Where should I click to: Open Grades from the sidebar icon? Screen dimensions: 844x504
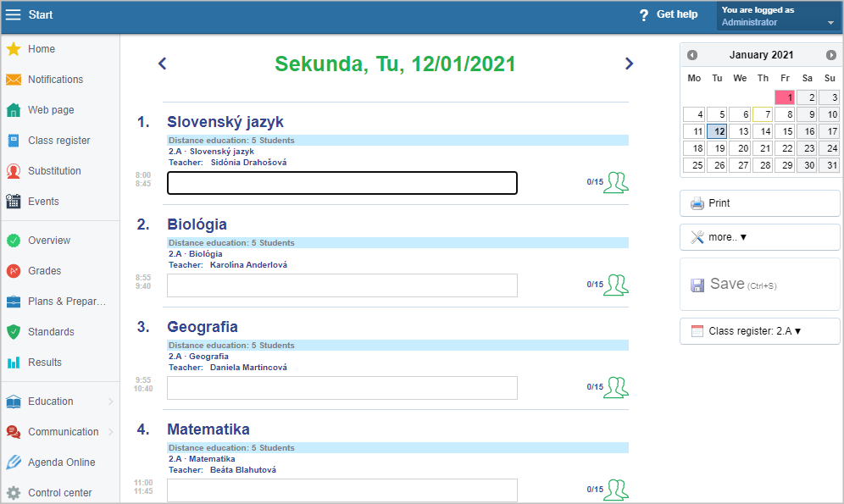pyautogui.click(x=14, y=271)
